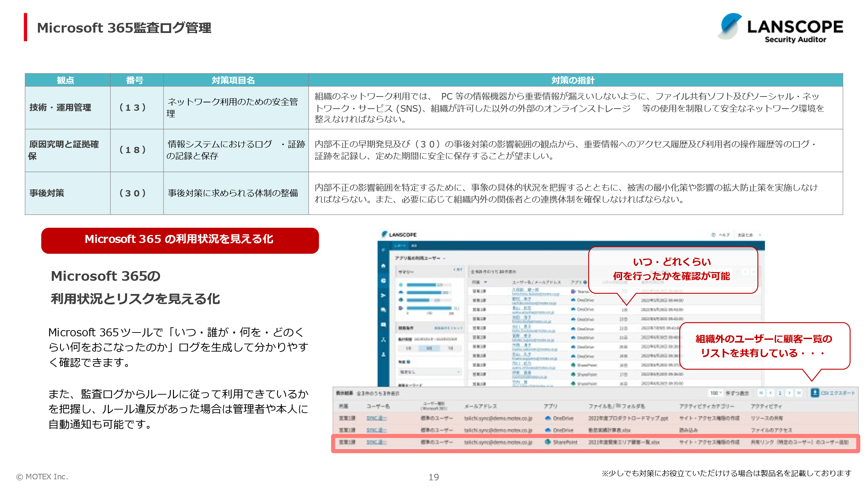This screenshot has height=488, width=868.
Task: Click the OneDrive usage bar in the summary chart
Action: pyautogui.click(x=424, y=292)
